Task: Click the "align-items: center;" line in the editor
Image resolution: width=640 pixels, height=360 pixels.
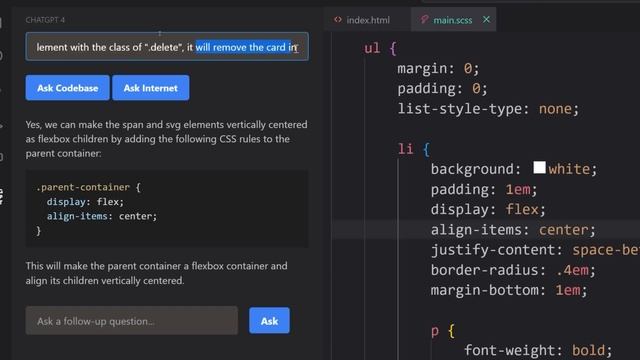Action: tap(513, 230)
